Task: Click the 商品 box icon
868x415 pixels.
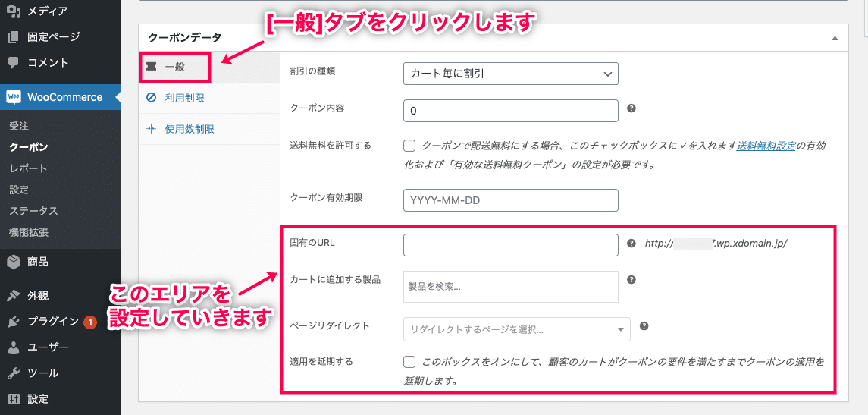Action: [x=14, y=262]
